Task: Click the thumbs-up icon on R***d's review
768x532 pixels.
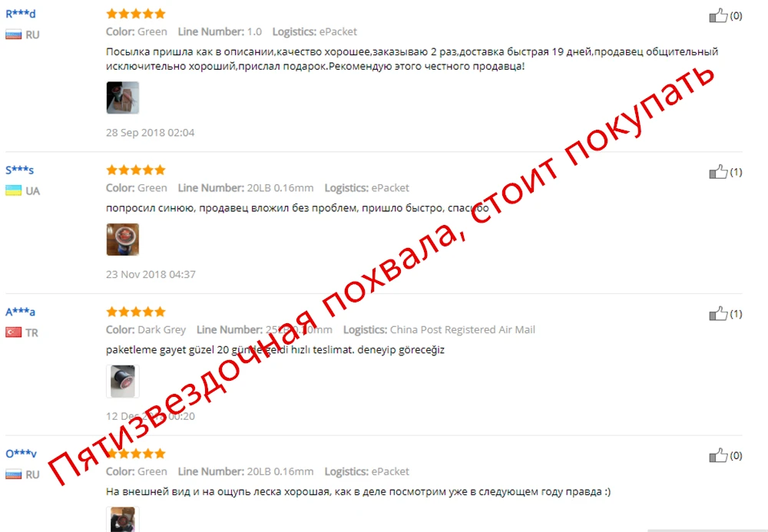Action: (x=718, y=15)
